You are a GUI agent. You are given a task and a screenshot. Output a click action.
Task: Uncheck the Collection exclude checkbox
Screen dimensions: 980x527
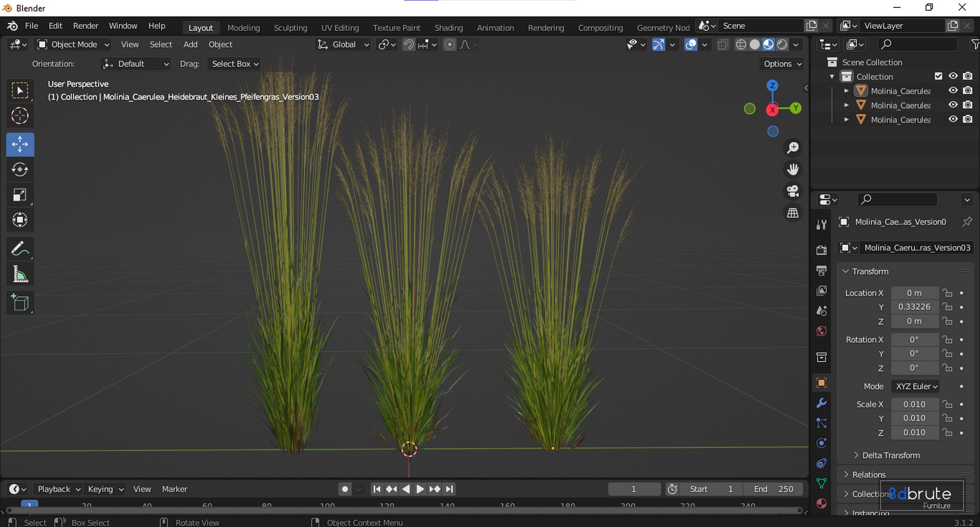coord(938,76)
